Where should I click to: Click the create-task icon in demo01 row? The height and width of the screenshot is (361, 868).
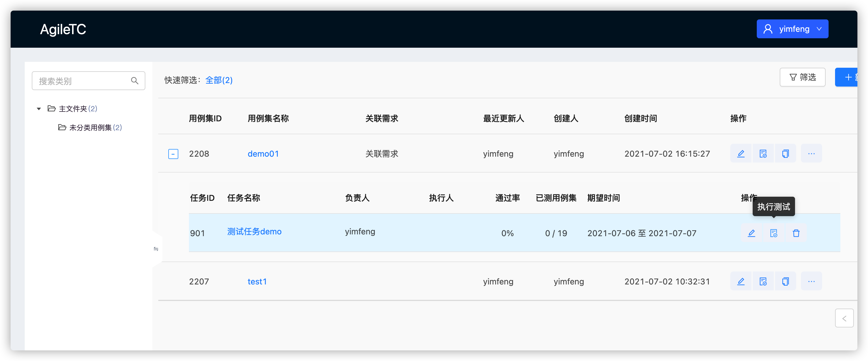click(763, 154)
